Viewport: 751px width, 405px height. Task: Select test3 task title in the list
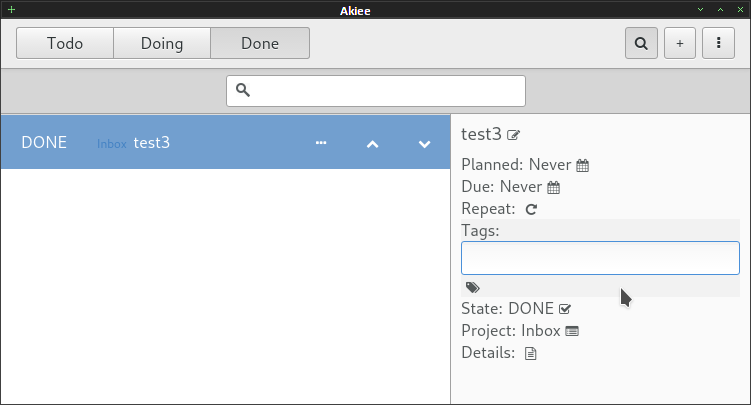coord(151,143)
